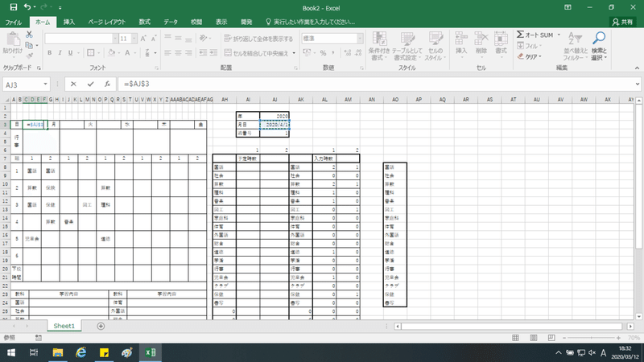Switch to the Insert (挿入) tab
Screen dimensions: 644x362
tap(69, 22)
